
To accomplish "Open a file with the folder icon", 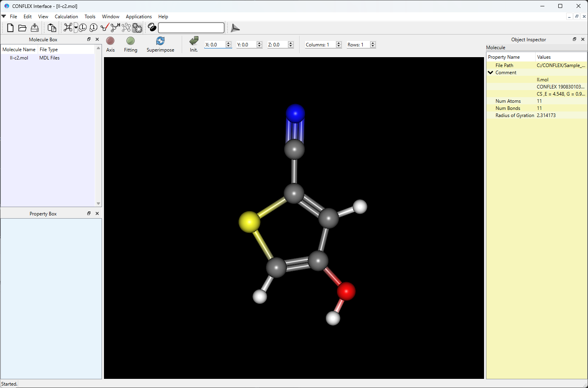I will pyautogui.click(x=23, y=28).
